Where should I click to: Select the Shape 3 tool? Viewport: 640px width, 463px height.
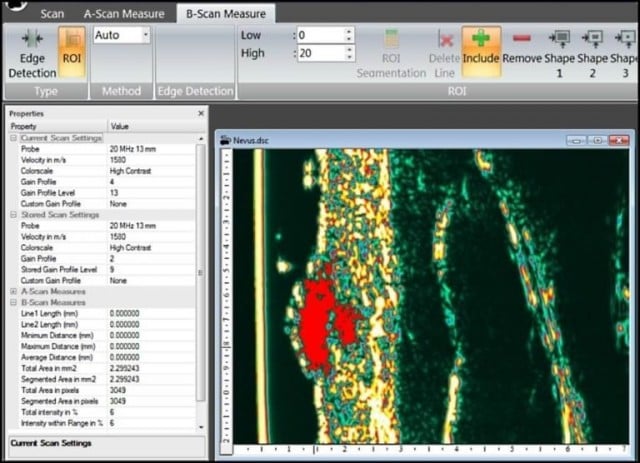[x=624, y=54]
